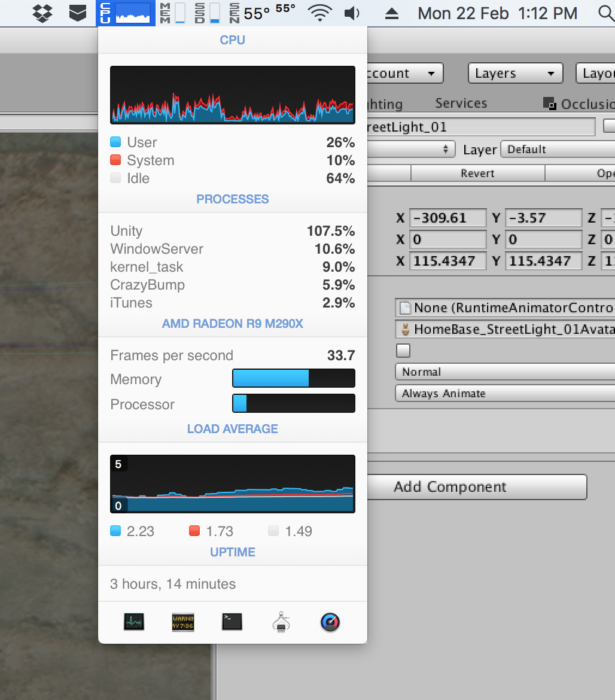This screenshot has height=700, width=615.
Task: Launch Console from iStat panel footer
Action: [183, 622]
